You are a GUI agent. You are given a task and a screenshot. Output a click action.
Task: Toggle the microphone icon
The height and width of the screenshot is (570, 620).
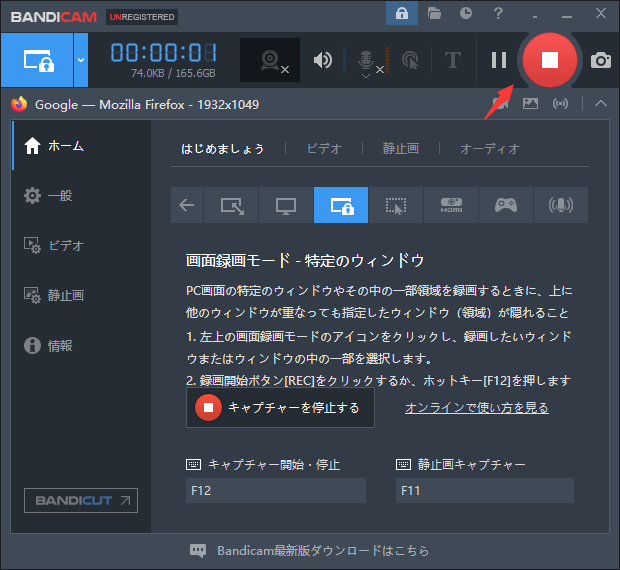[366, 59]
